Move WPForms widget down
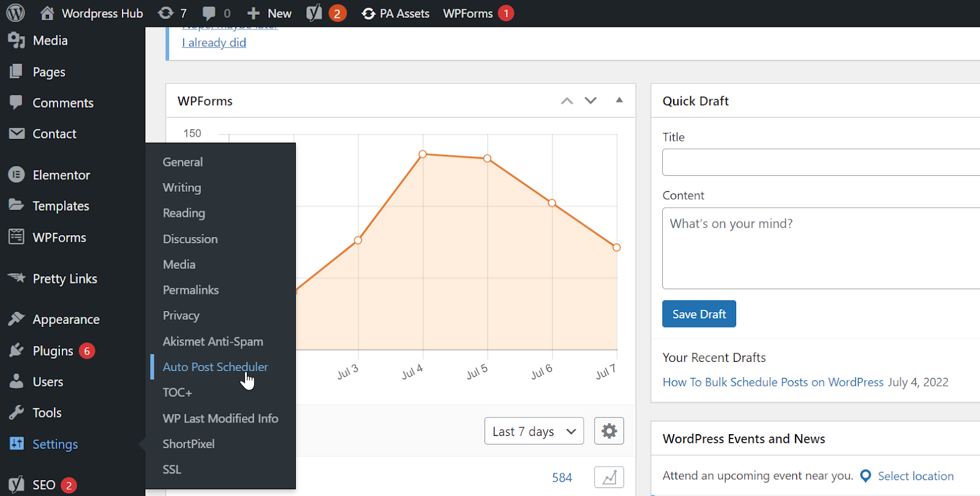The height and width of the screenshot is (496, 980). (x=590, y=100)
